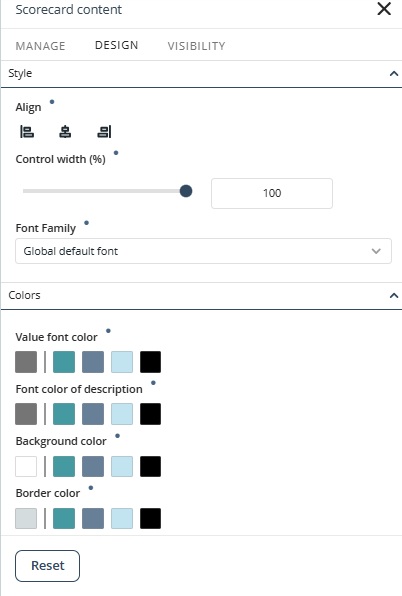Select black swatch for Value font color

click(x=150, y=362)
